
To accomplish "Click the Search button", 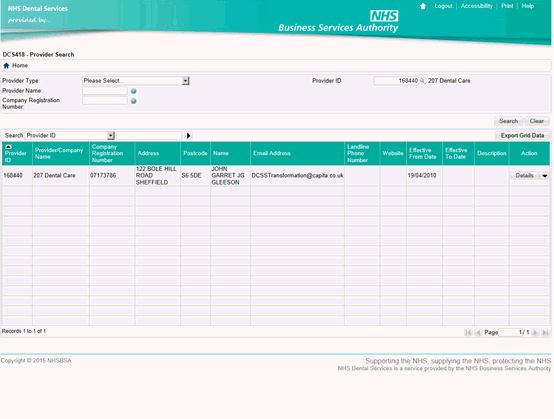I will point(508,121).
